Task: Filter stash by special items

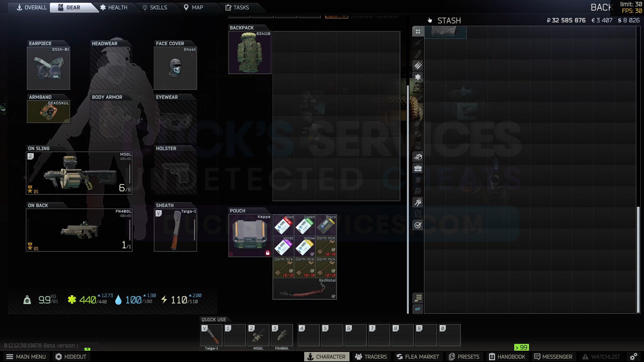Action: click(418, 214)
